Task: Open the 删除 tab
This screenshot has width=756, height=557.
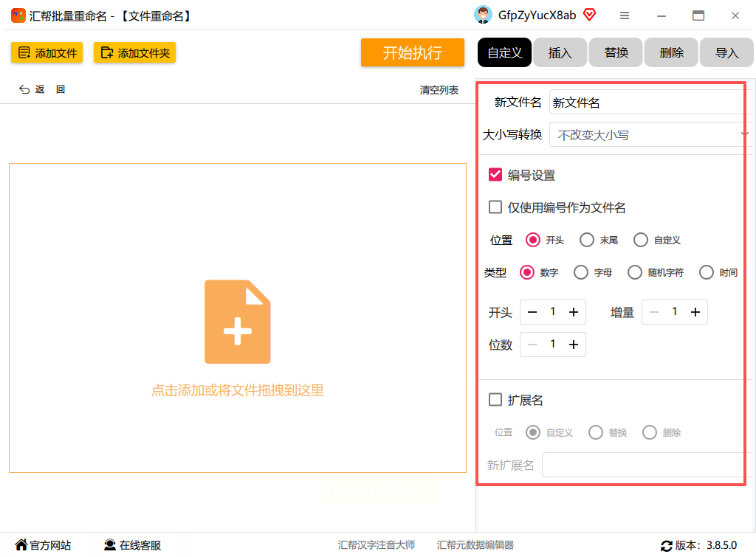Action: point(671,52)
